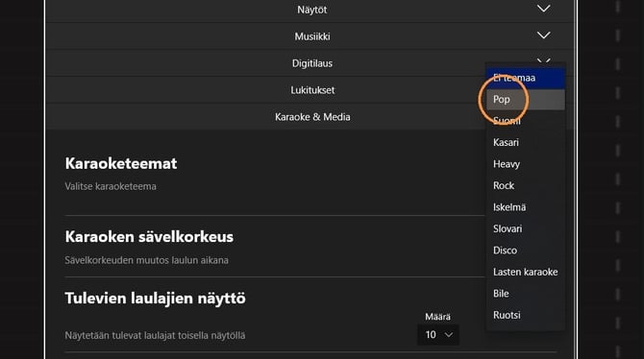Screen dimensions: 644x359
Task: Choose Disco karaoke theme
Action: coord(526,251)
